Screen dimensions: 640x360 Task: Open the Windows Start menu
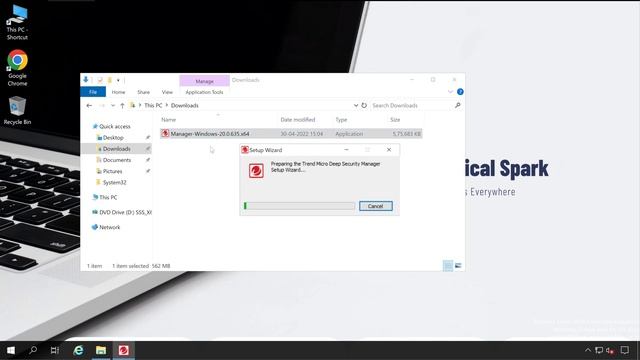pyautogui.click(x=11, y=350)
